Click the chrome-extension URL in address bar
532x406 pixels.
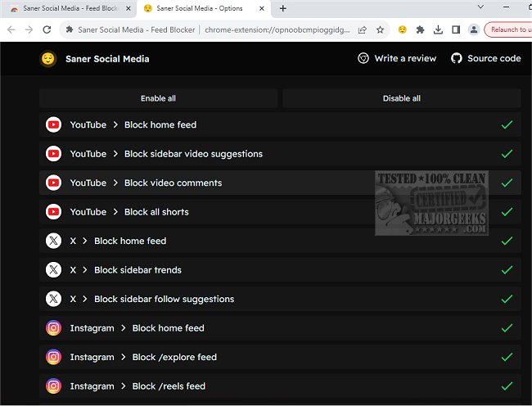(277, 29)
